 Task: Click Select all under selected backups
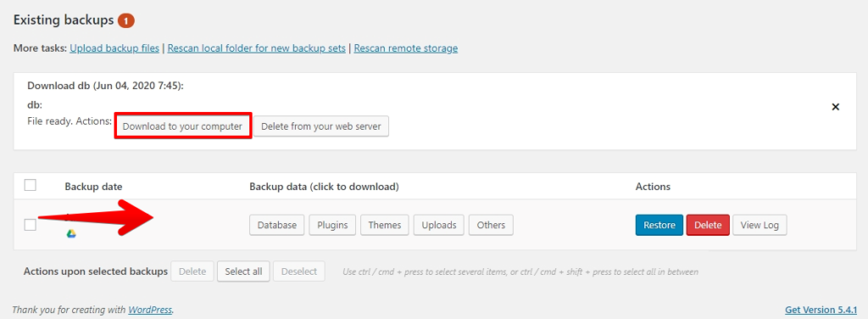(x=243, y=272)
